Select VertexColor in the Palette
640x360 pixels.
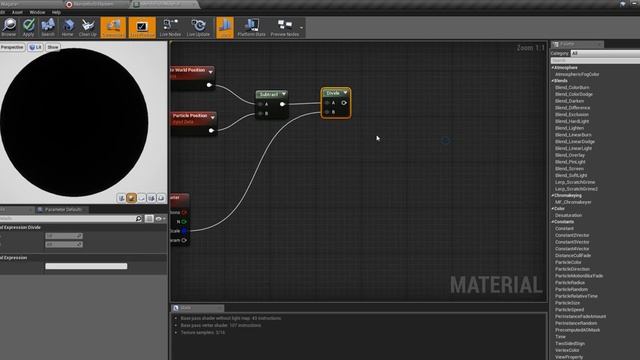click(x=567, y=350)
